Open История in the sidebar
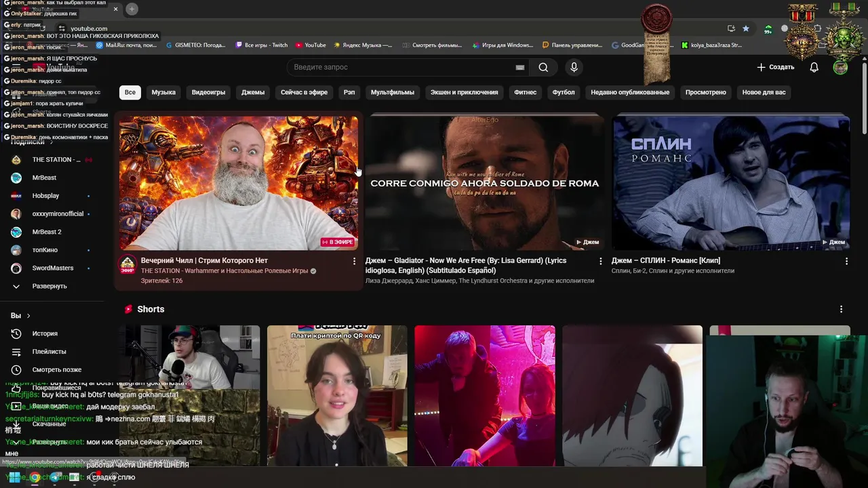 coord(52,333)
